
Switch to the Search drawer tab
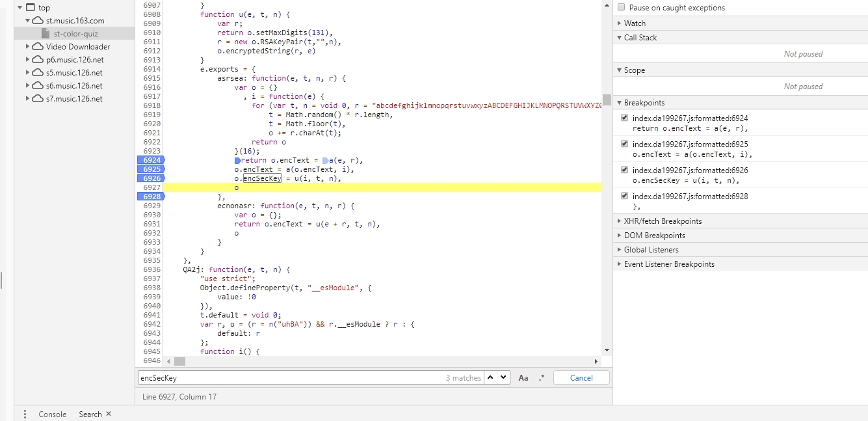pyautogui.click(x=90, y=414)
